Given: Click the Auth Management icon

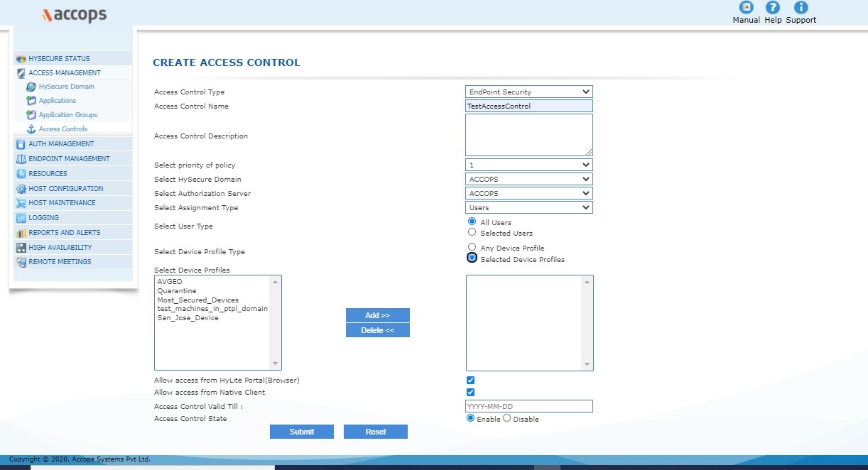Looking at the screenshot, I should click(21, 144).
